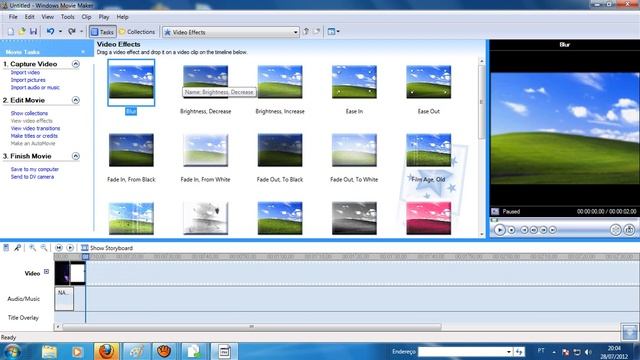Open Firefox from the taskbar
Image resolution: width=640 pixels, height=360 pixels.
(106, 351)
